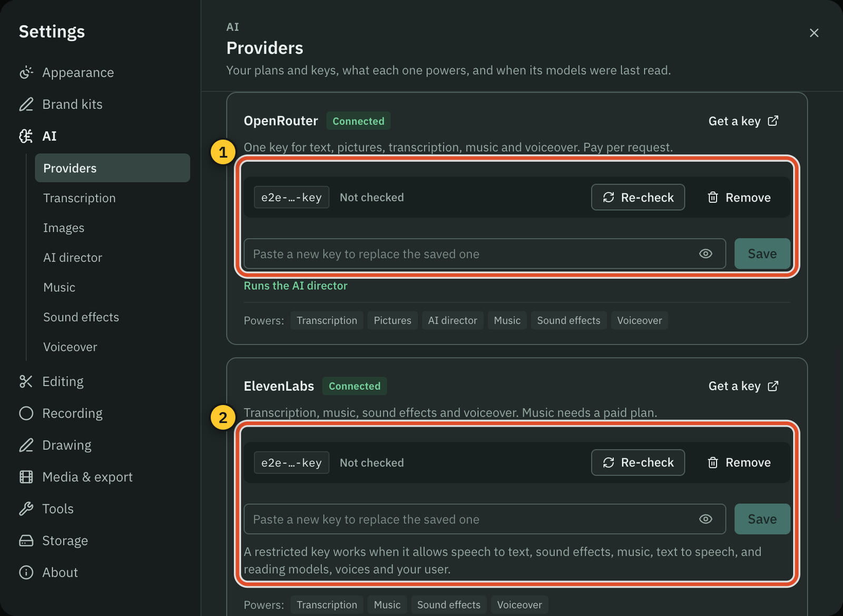
Task: Select Music in the AI submenu
Action: pyautogui.click(x=59, y=287)
